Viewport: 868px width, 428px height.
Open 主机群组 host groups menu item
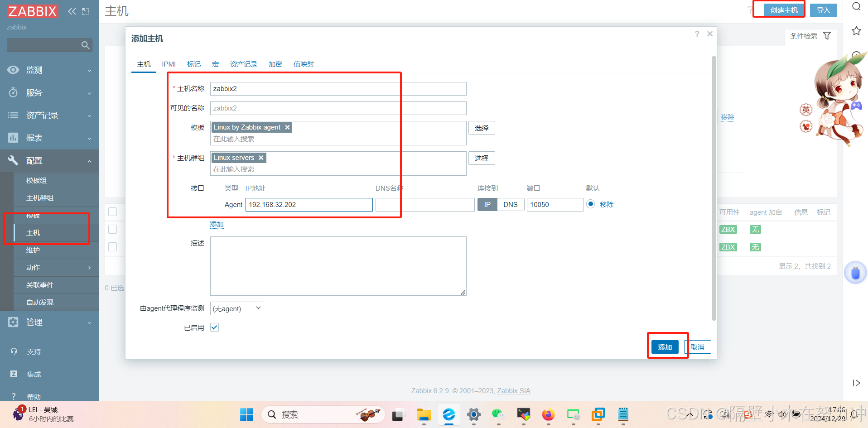tap(56, 198)
